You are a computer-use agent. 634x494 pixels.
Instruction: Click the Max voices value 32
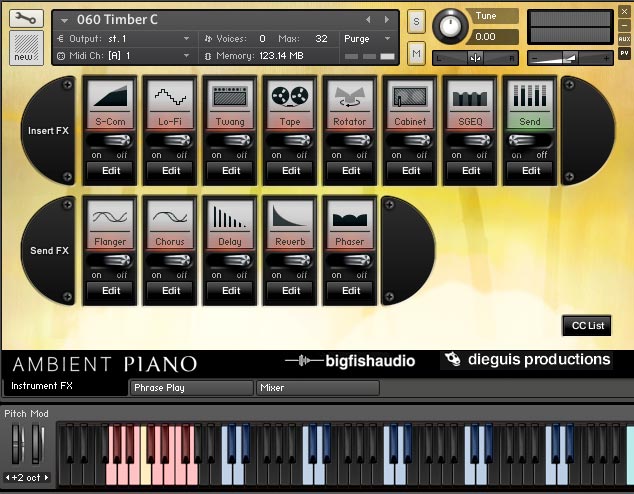tap(321, 39)
